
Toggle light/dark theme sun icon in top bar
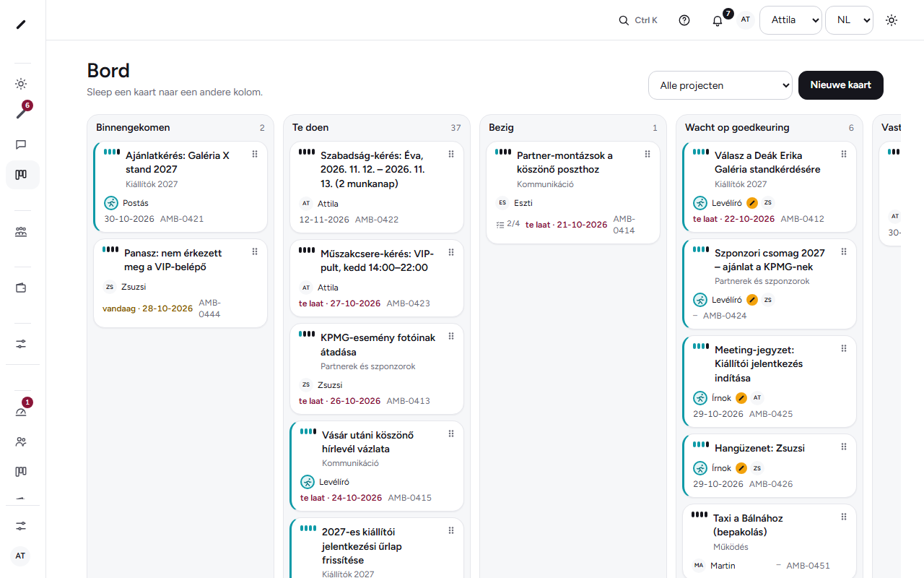[x=892, y=20]
